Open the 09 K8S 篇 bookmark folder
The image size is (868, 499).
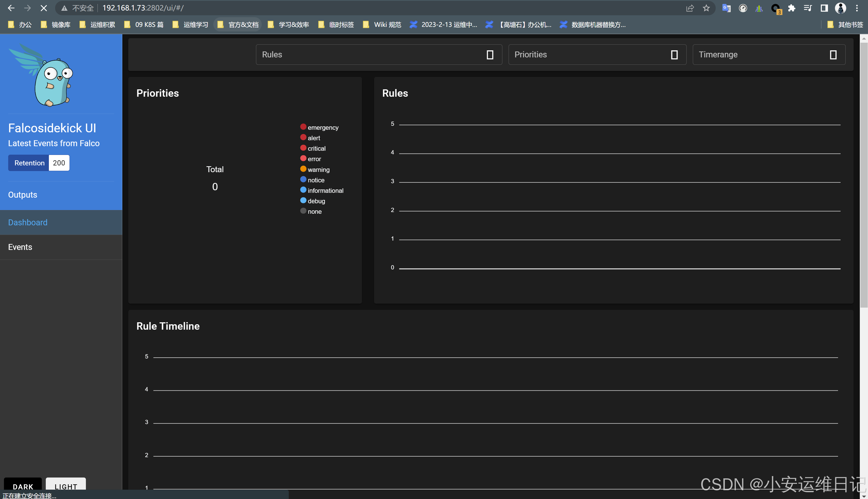point(144,25)
